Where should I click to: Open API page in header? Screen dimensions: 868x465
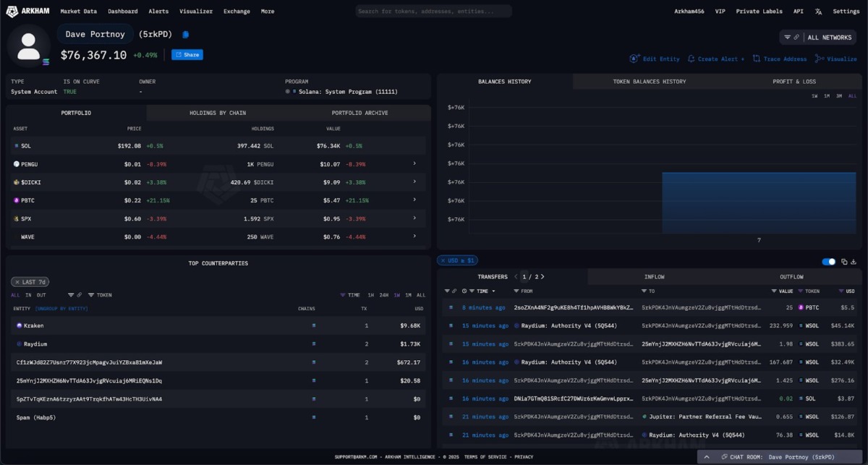click(x=798, y=12)
